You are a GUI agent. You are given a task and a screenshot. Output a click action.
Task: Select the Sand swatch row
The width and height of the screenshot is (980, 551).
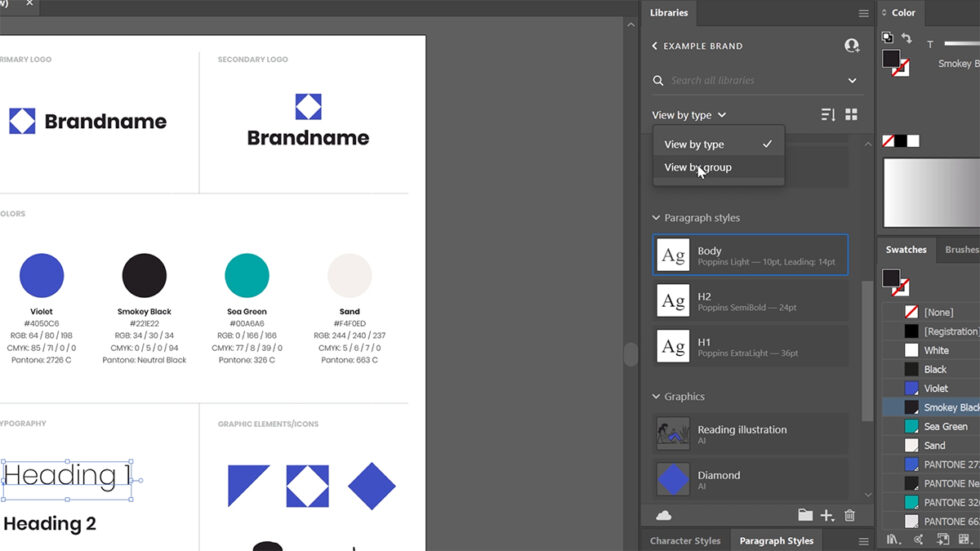click(931, 445)
